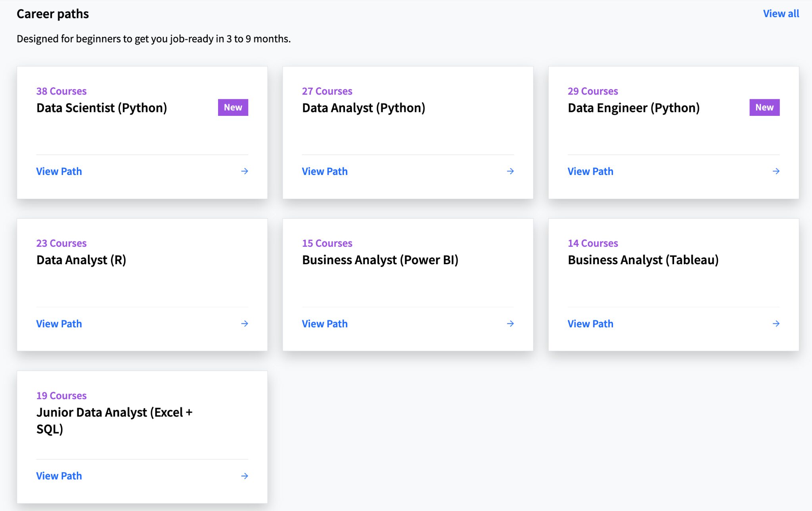Click the 38 Courses label

pos(61,91)
